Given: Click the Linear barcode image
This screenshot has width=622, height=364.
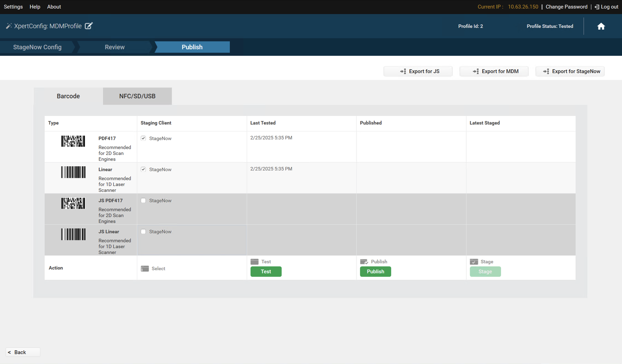Looking at the screenshot, I should [x=73, y=172].
